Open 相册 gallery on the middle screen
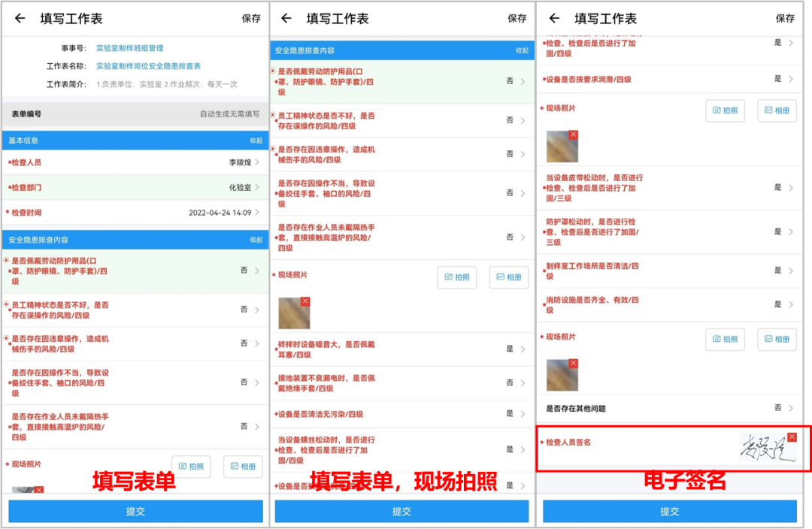This screenshot has width=812, height=529. coord(508,277)
